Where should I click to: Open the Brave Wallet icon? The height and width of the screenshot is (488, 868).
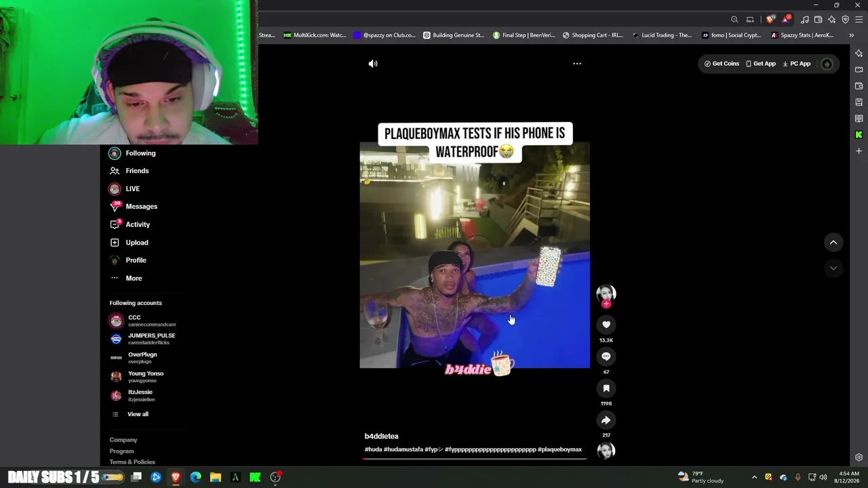[x=818, y=20]
